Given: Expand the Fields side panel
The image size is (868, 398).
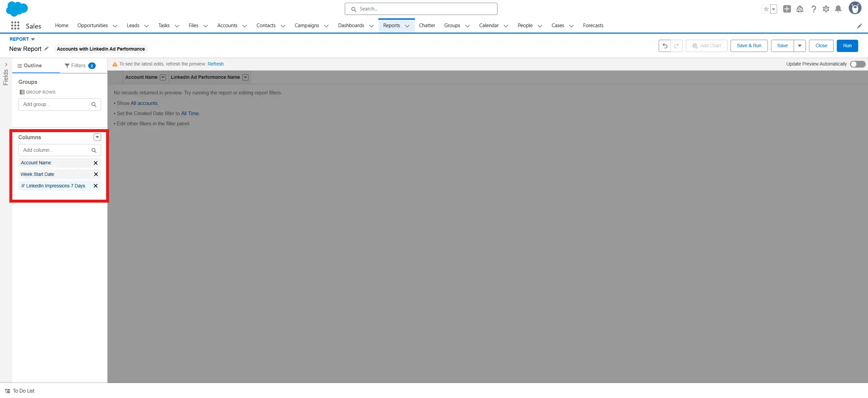Looking at the screenshot, I should tap(6, 65).
